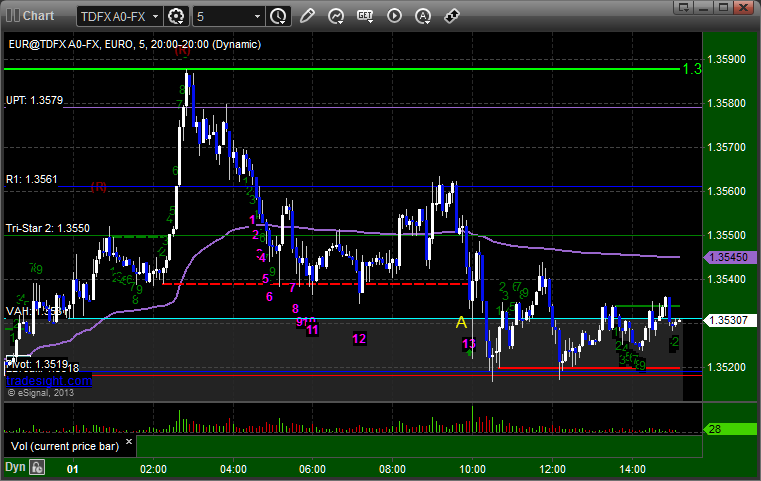The height and width of the screenshot is (481, 761).
Task: Maximize the Chart window
Action: pos(723,7)
